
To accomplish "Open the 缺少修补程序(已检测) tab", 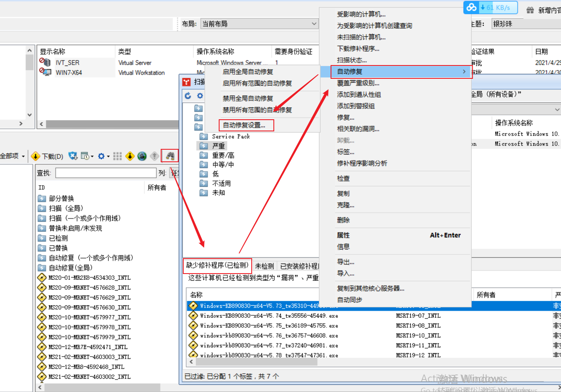I will pyautogui.click(x=217, y=265).
